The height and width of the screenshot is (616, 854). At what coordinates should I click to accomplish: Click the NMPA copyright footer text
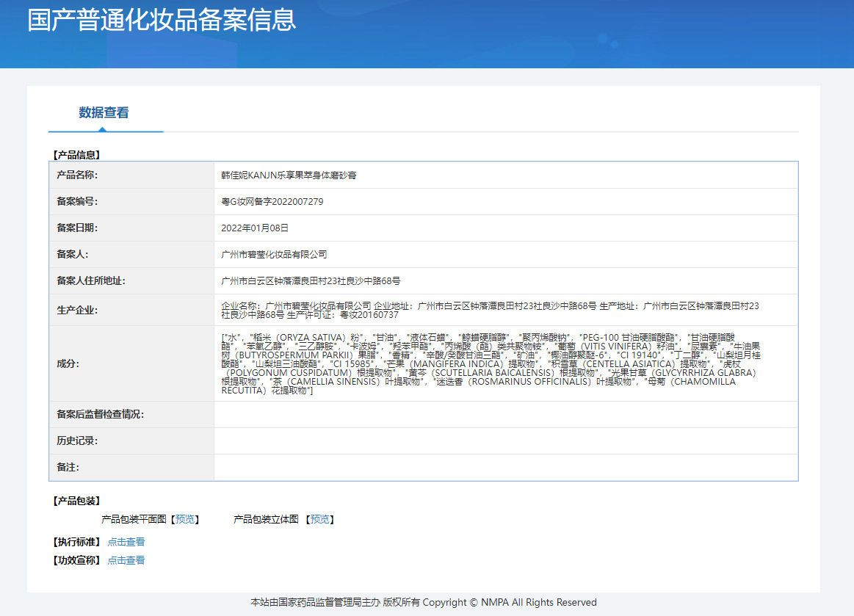pyautogui.click(x=424, y=602)
